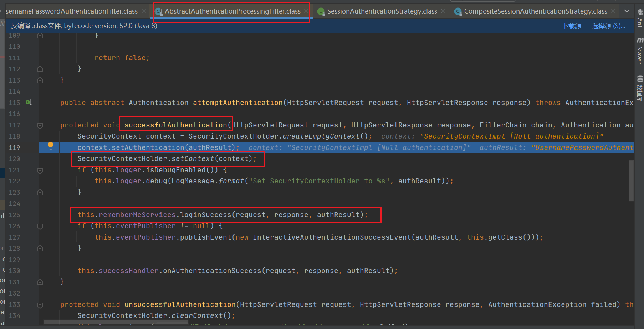Click the successfulAuthentication method name
Viewport: 644px width, 329px height.
tap(176, 125)
